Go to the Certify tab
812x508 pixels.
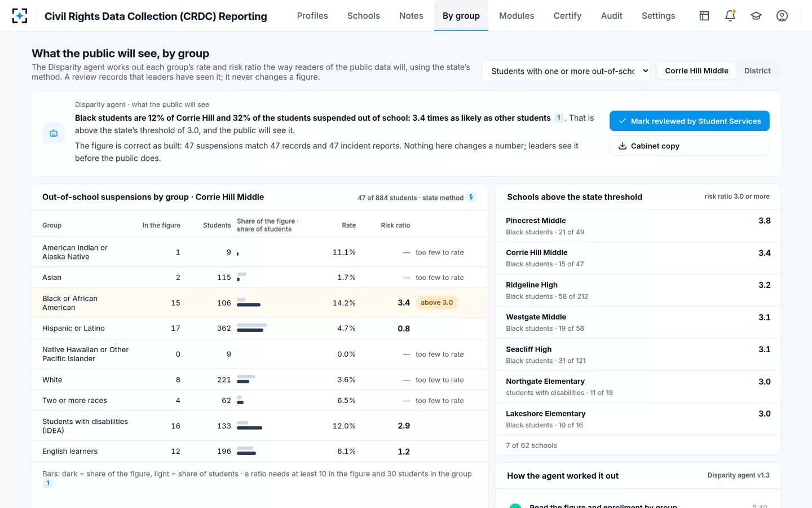(x=567, y=16)
